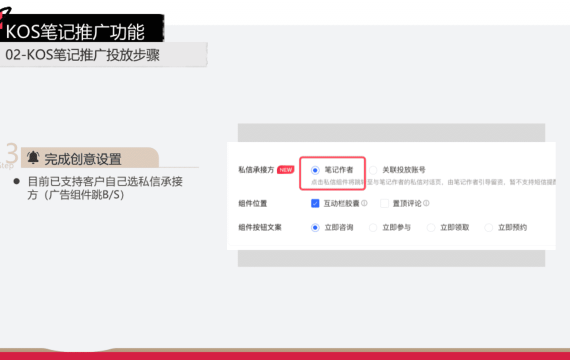Click the gray hint text under 笔记作者
This screenshot has height=360, width=570.
pyautogui.click(x=433, y=182)
